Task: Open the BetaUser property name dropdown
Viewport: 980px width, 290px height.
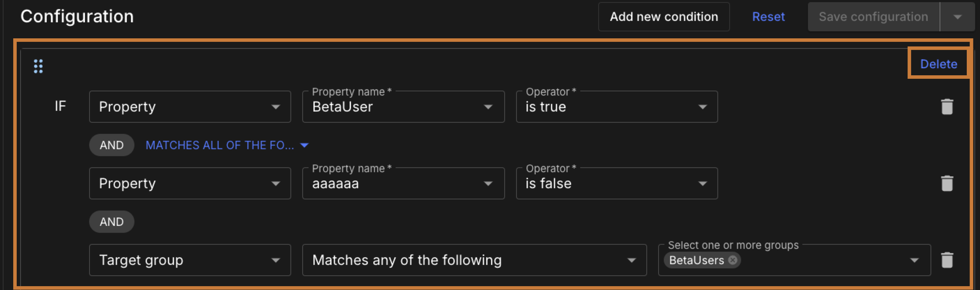Action: click(489, 107)
